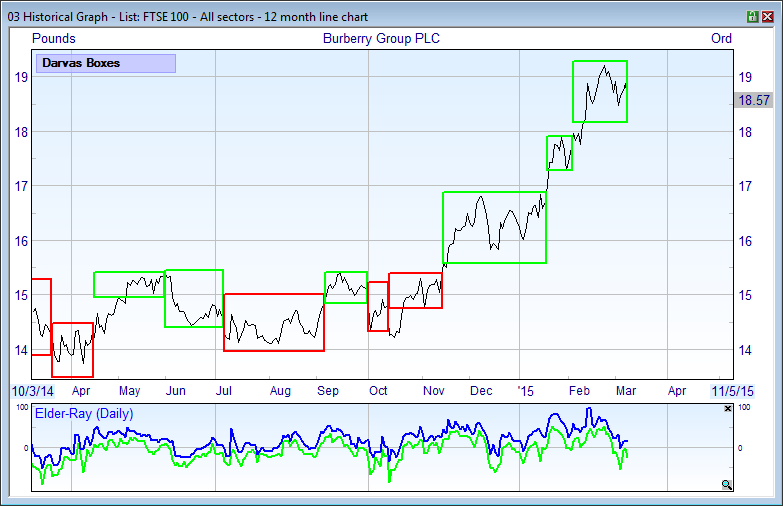Click the end date 11/5/15

733,391
